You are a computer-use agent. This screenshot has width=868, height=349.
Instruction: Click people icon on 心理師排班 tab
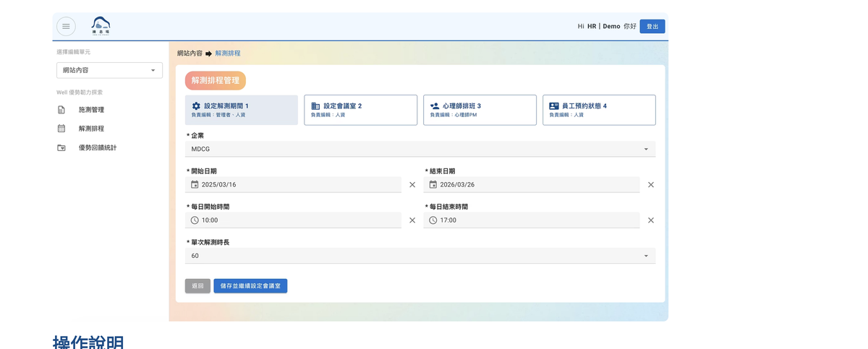coord(435,106)
